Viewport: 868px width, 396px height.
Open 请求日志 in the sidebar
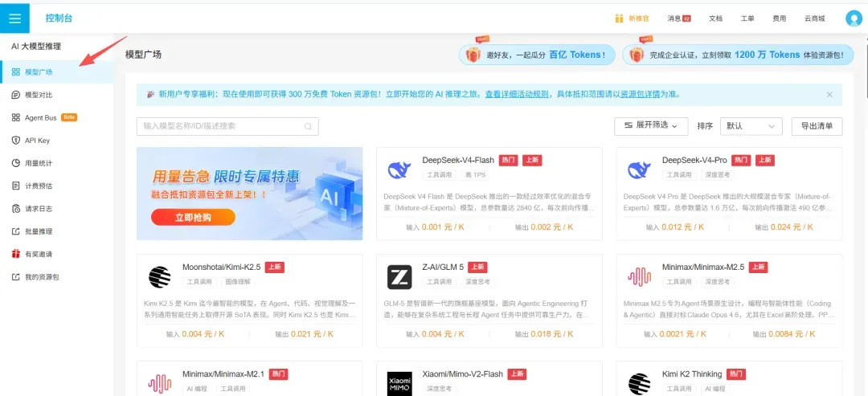56,209
